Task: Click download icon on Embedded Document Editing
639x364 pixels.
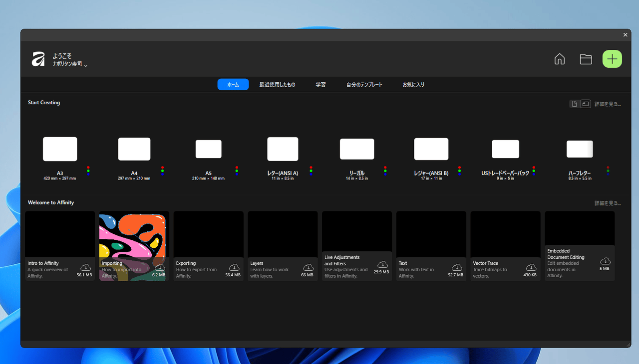Action: (605, 261)
